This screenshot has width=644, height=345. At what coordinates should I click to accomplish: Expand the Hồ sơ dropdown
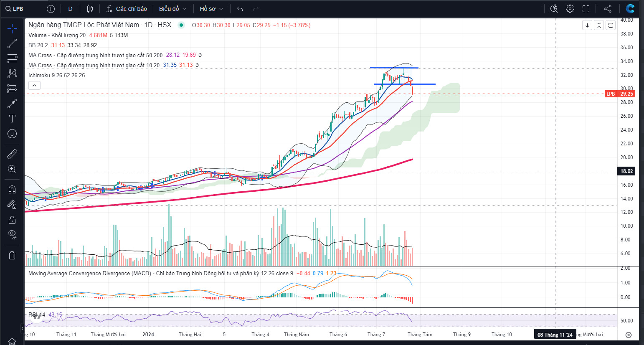click(x=211, y=9)
